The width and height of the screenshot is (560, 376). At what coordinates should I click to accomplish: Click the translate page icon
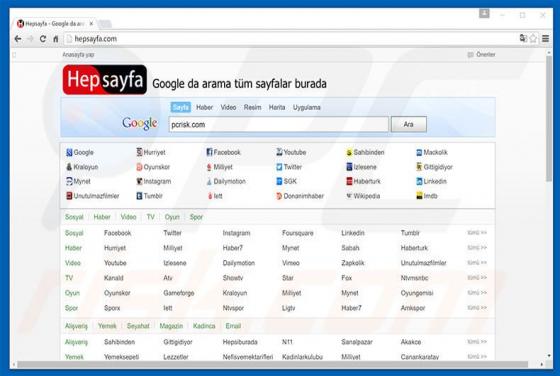pos(523,38)
